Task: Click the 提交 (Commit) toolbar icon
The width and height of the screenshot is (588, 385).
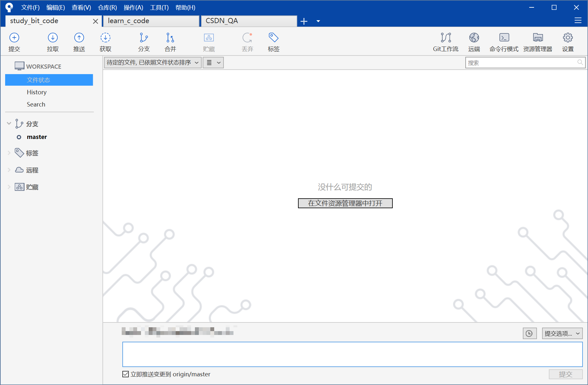Action: pyautogui.click(x=14, y=42)
